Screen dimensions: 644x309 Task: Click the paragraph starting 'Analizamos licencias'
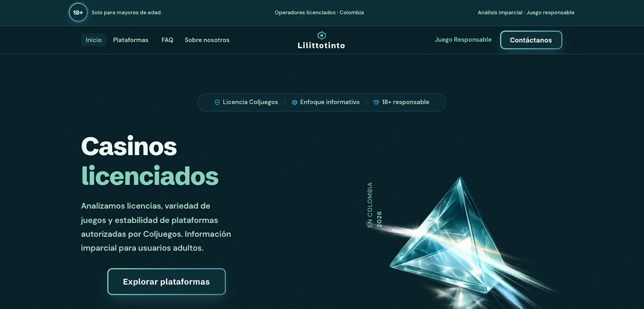(156, 227)
